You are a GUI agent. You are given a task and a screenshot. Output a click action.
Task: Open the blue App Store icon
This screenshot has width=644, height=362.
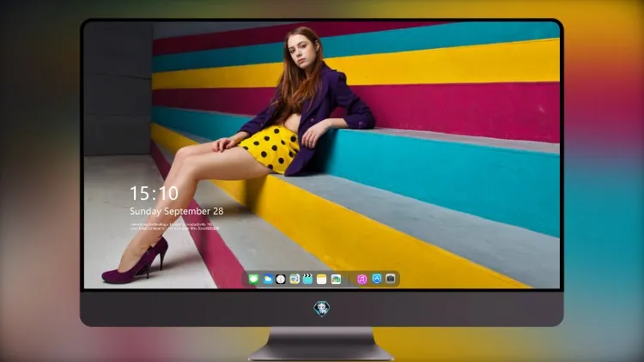click(x=377, y=279)
